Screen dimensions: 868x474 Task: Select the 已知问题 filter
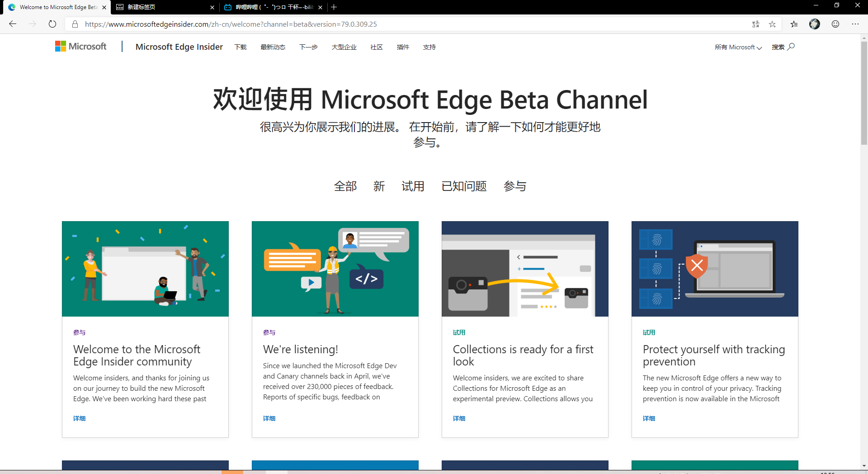[464, 186]
